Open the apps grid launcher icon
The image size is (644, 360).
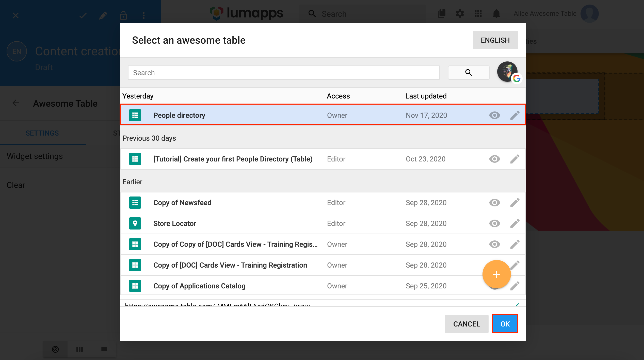click(x=478, y=13)
